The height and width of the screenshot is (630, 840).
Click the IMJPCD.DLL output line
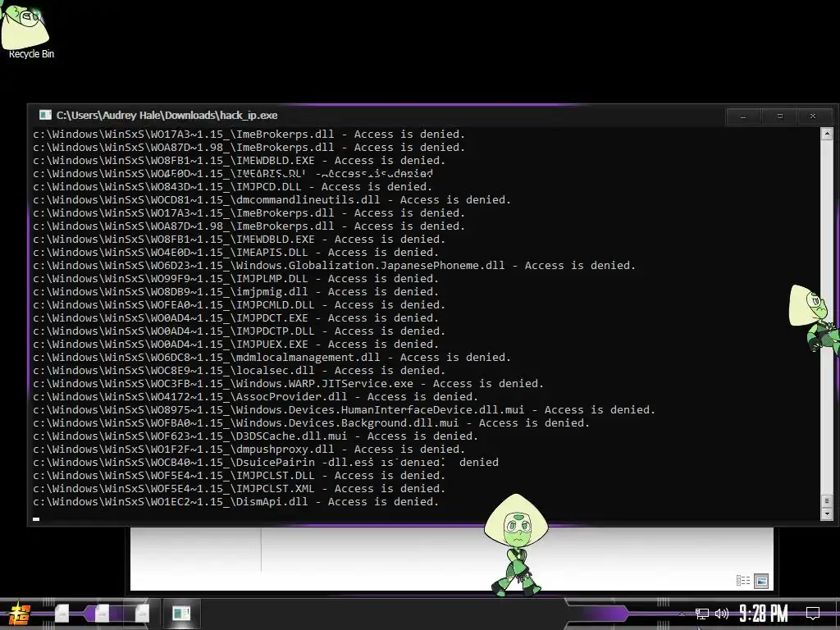click(x=232, y=187)
